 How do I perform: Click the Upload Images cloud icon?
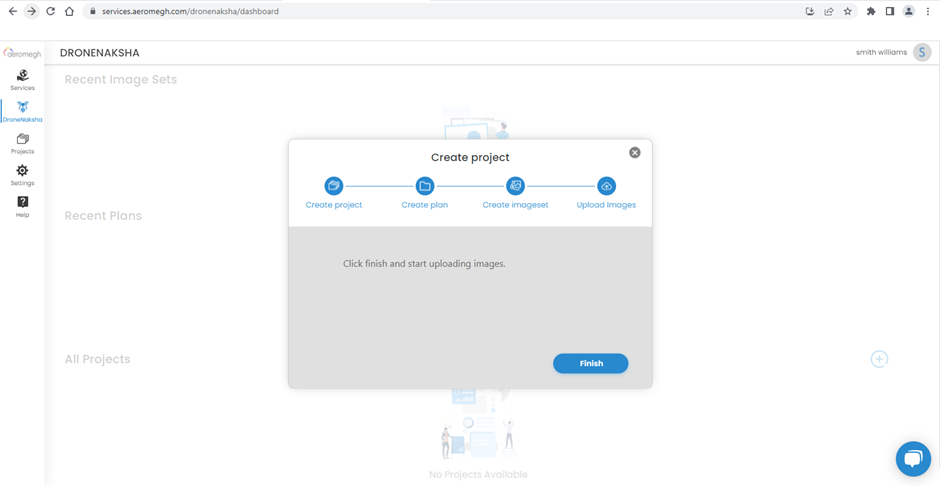pyautogui.click(x=606, y=186)
